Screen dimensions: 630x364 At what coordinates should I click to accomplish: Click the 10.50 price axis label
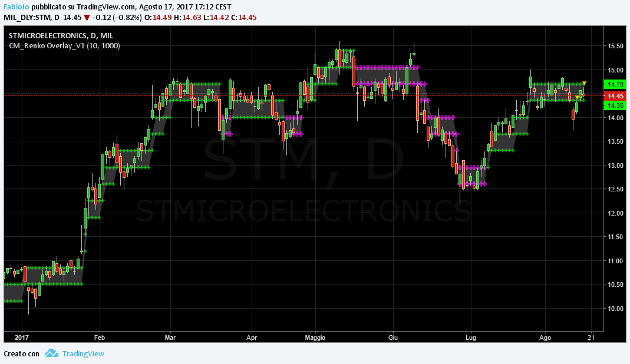[615, 285]
